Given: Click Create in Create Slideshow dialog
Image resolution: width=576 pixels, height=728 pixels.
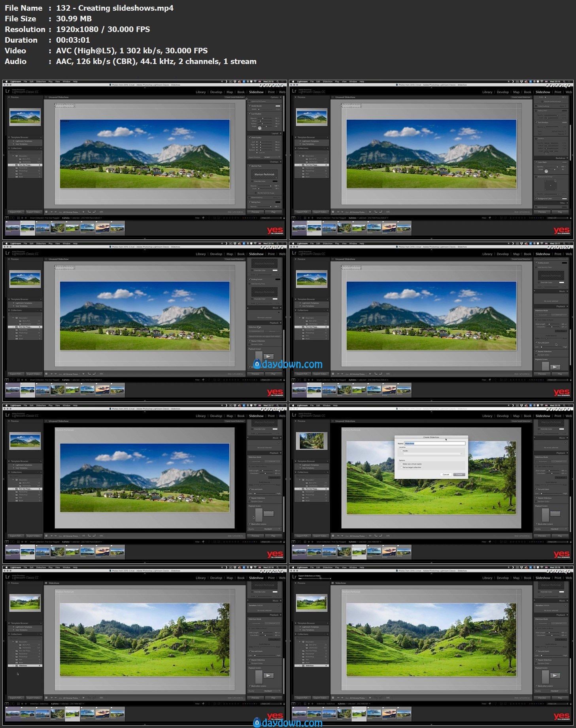Looking at the screenshot, I should pos(459,474).
